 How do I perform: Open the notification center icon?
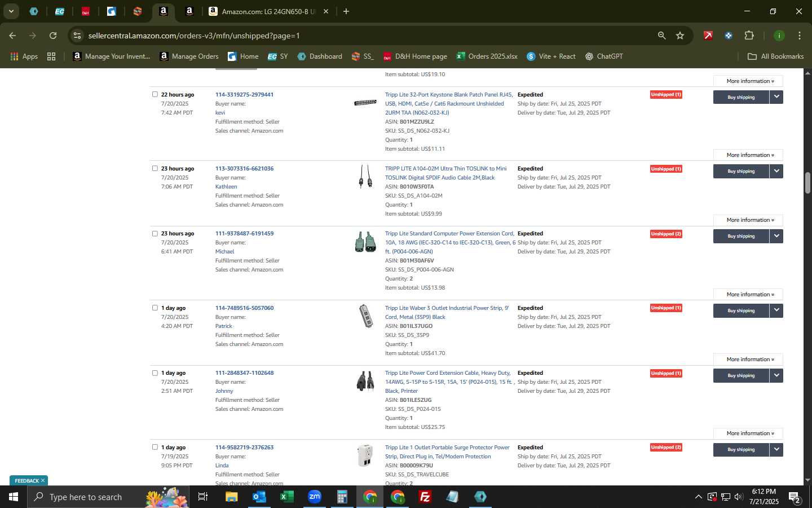click(x=795, y=497)
